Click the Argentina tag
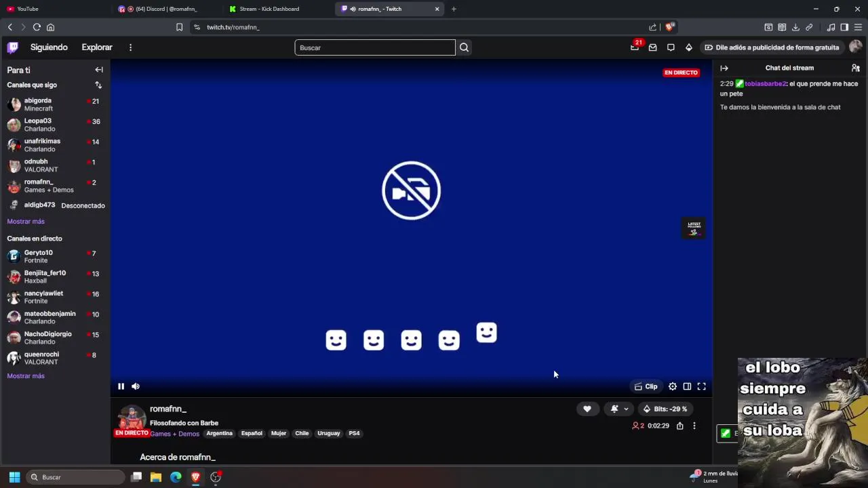This screenshot has height=488, width=868. (x=219, y=434)
